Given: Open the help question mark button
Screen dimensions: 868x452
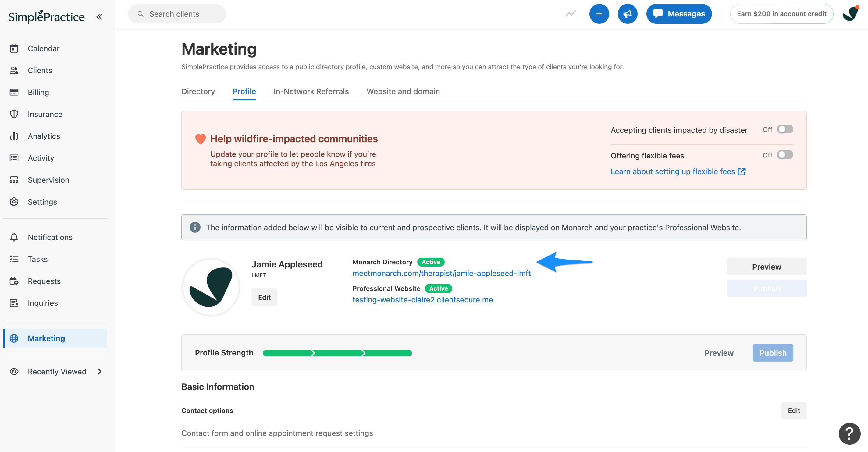Looking at the screenshot, I should 849,433.
